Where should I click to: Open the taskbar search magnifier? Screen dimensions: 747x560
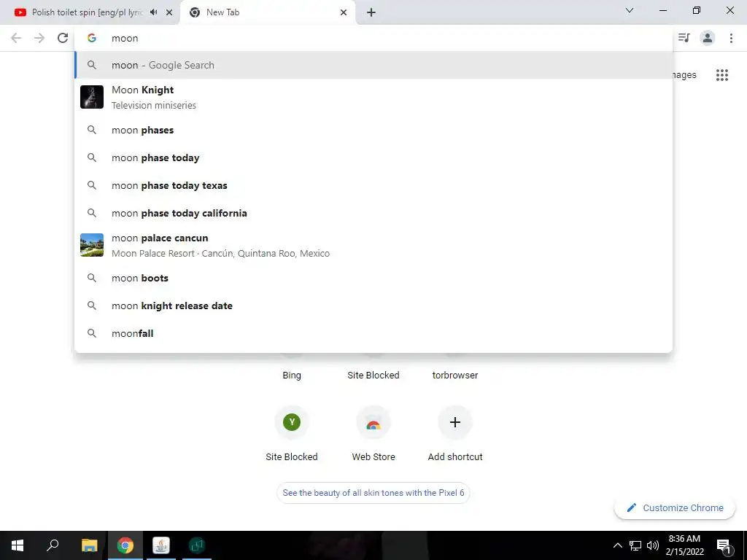[x=53, y=545]
